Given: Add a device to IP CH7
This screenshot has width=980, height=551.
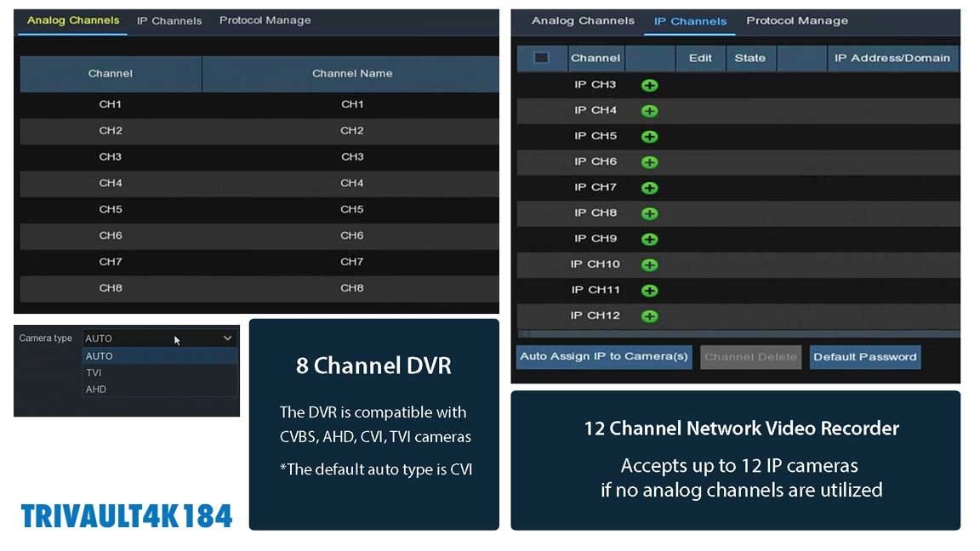Looking at the screenshot, I should coord(650,188).
